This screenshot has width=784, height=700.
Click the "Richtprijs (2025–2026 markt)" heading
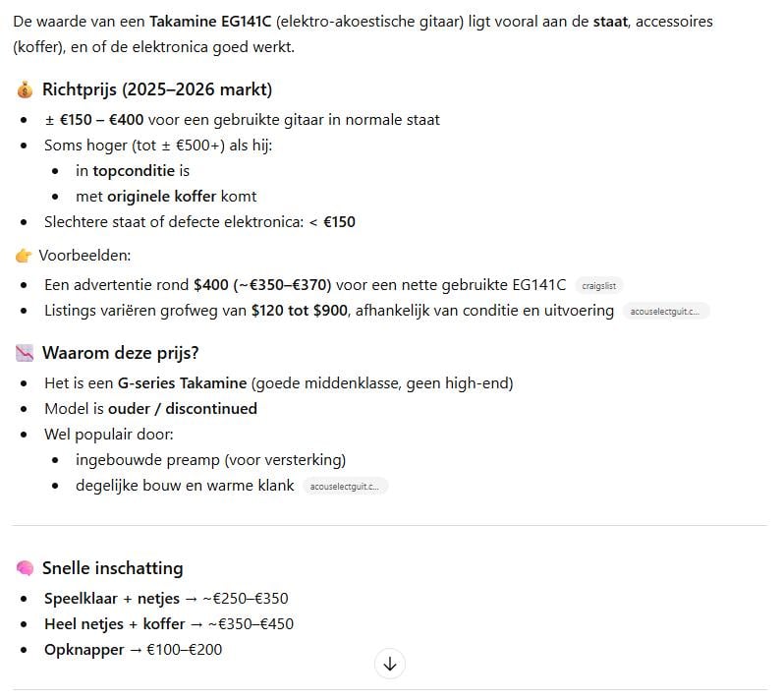(157, 90)
